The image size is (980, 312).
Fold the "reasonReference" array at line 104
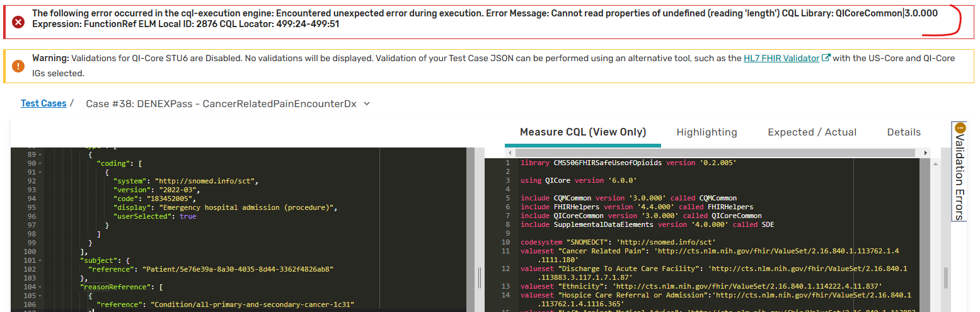click(x=40, y=287)
